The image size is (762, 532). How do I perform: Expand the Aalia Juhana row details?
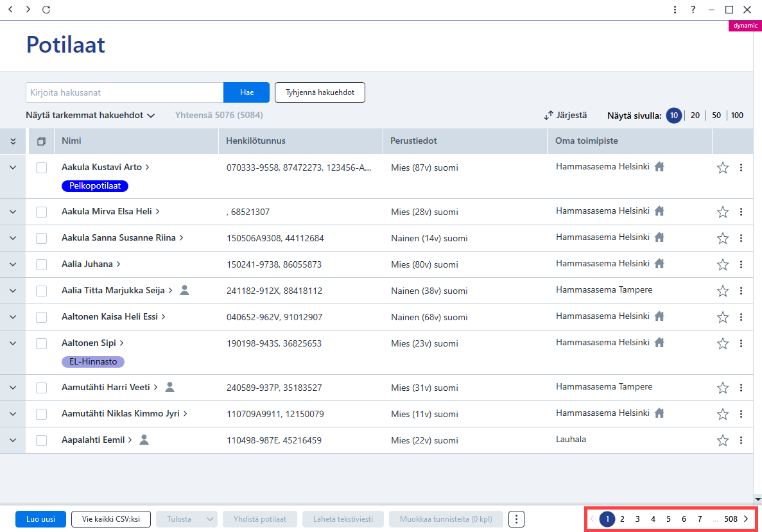13,264
